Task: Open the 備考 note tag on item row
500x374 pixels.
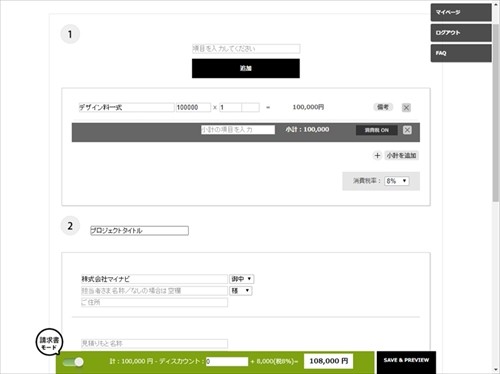Action: point(383,107)
